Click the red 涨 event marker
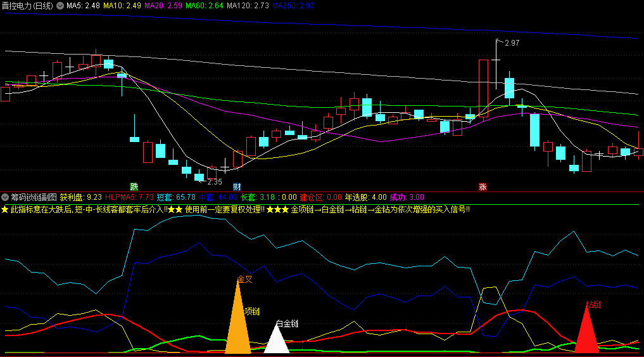The height and width of the screenshot is (357, 644). (483, 186)
